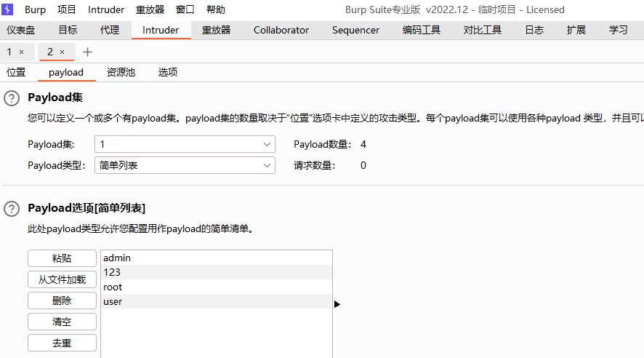Select the payload sub-tab
This screenshot has width=644, height=358.
coord(66,72)
